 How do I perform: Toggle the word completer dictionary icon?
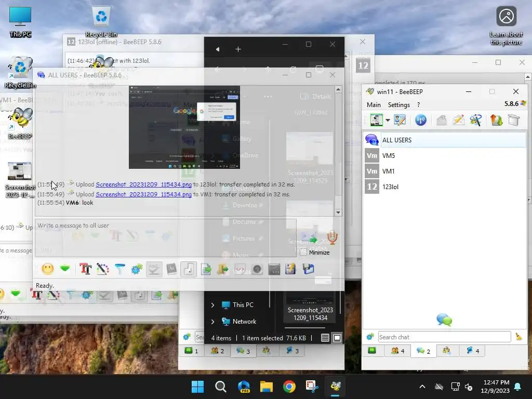(x=171, y=269)
